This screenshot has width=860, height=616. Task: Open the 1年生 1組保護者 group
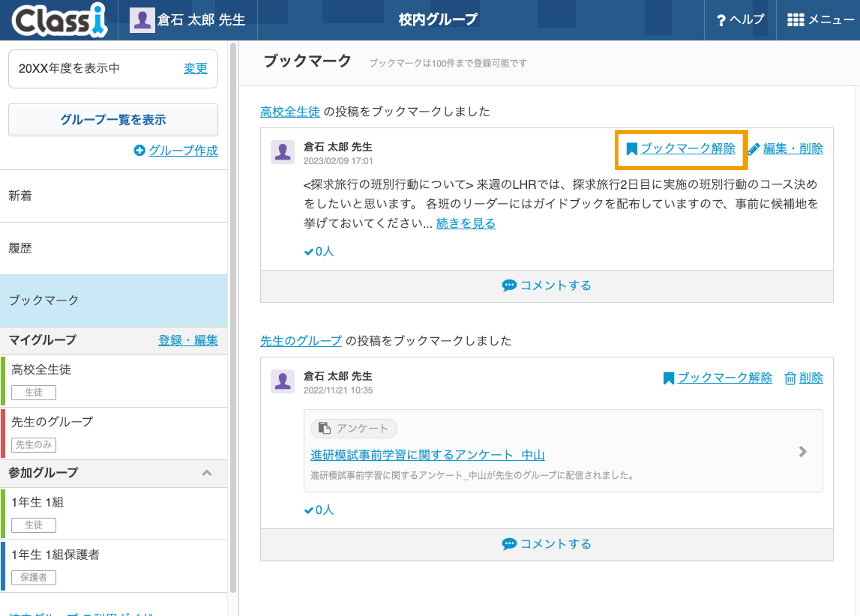pyautogui.click(x=114, y=566)
